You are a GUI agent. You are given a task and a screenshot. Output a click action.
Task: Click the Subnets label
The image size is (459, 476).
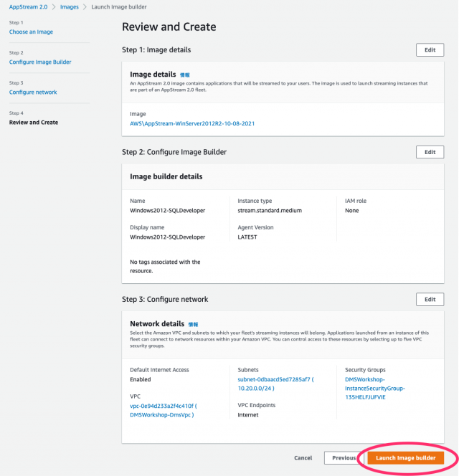pos(248,370)
